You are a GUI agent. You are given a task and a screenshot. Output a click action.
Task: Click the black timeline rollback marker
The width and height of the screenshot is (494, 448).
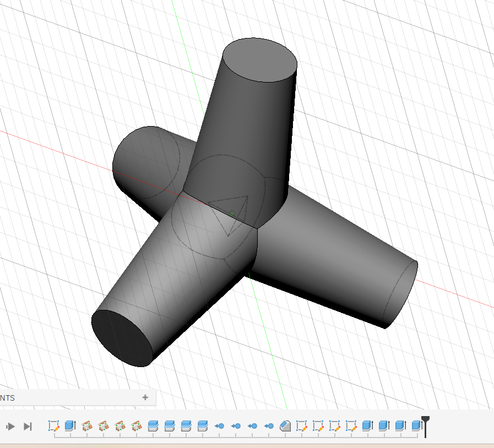pos(425,427)
